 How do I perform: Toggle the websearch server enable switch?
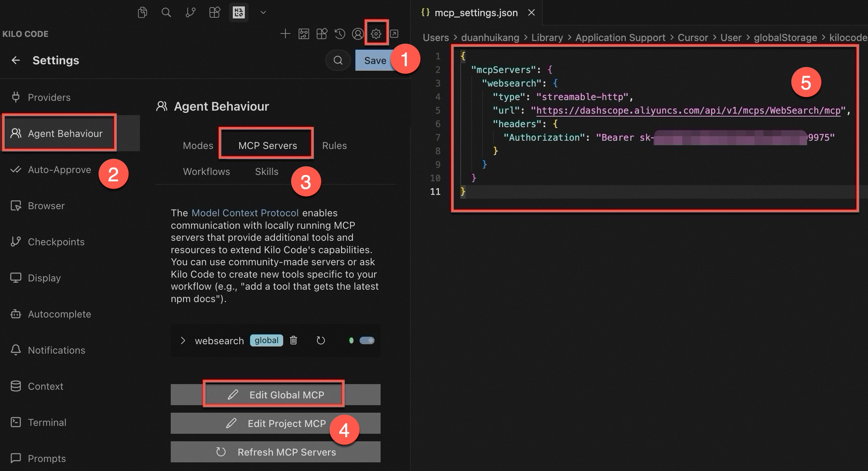(367, 340)
